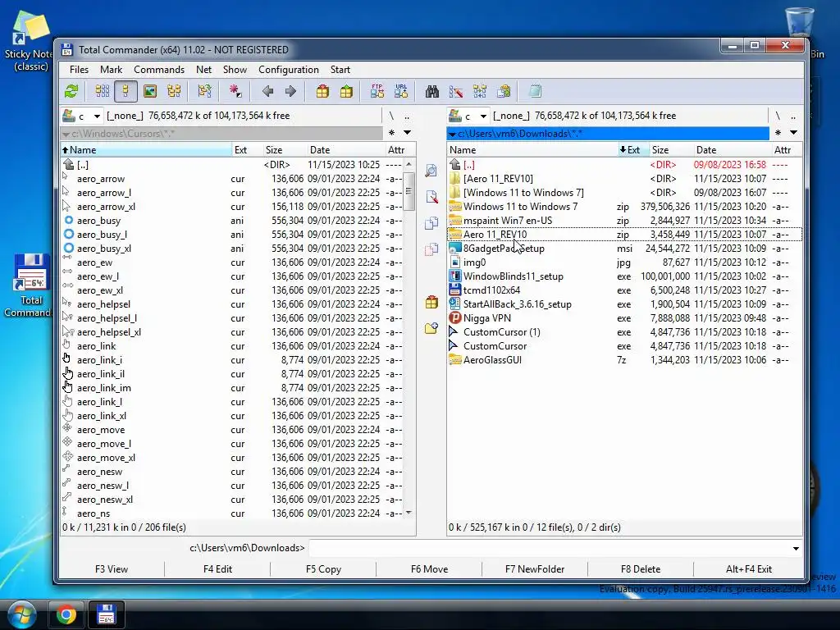Click the copy files icon in middle bar
This screenshot has width=840, height=630.
tap(431, 223)
